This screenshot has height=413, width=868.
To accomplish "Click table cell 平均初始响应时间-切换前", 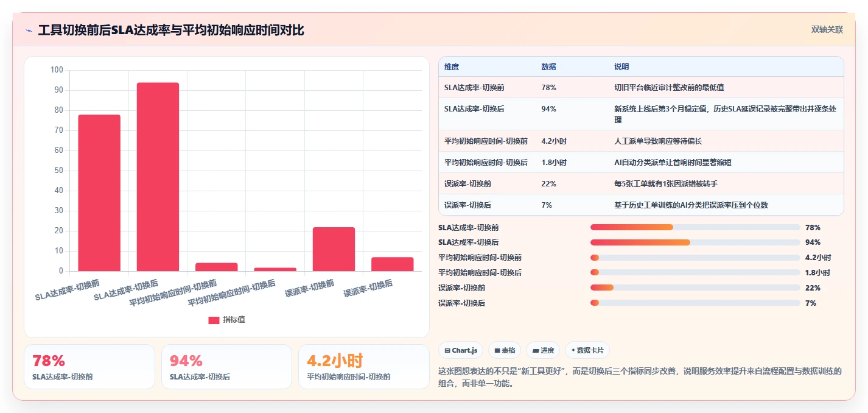I will tap(486, 141).
